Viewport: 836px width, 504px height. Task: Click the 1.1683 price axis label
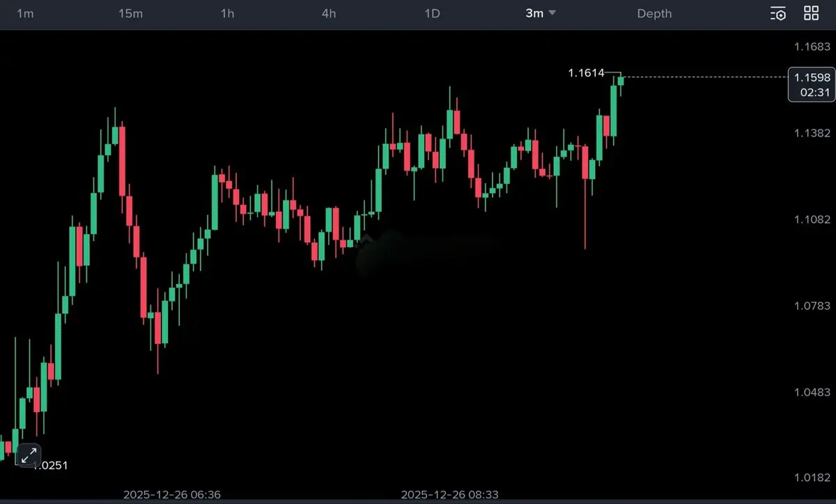tap(812, 47)
